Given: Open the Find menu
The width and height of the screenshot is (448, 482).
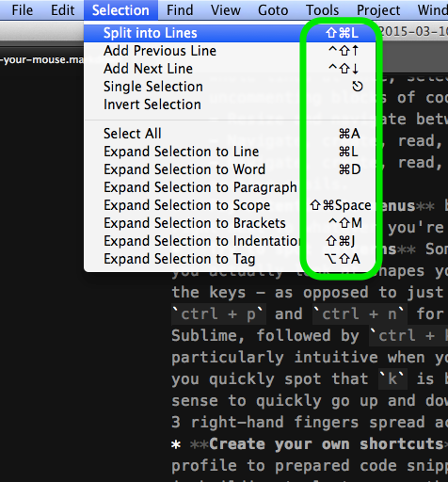Looking at the screenshot, I should (180, 10).
